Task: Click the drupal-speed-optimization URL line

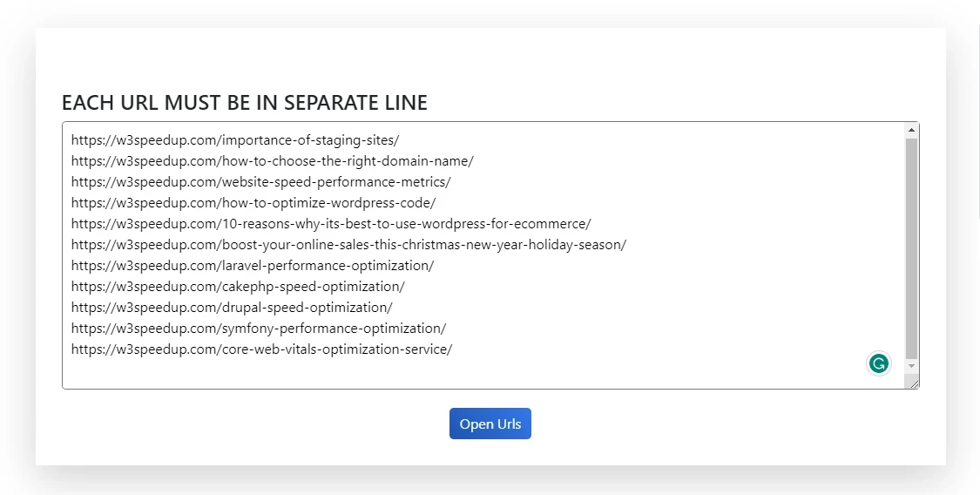Action: coord(232,308)
